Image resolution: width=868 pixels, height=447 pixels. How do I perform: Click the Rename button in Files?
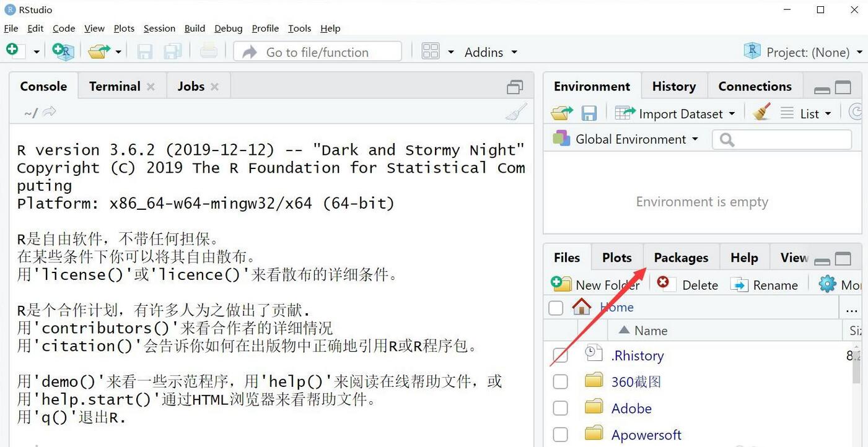(x=765, y=285)
